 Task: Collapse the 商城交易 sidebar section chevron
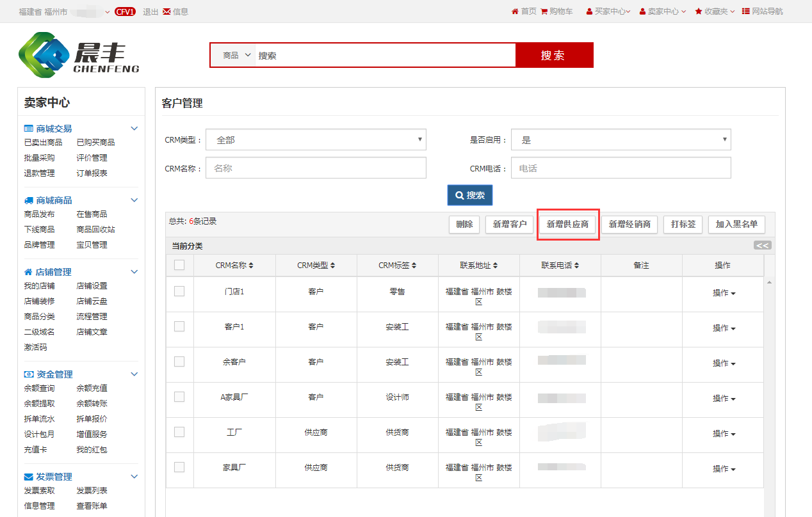pos(134,129)
